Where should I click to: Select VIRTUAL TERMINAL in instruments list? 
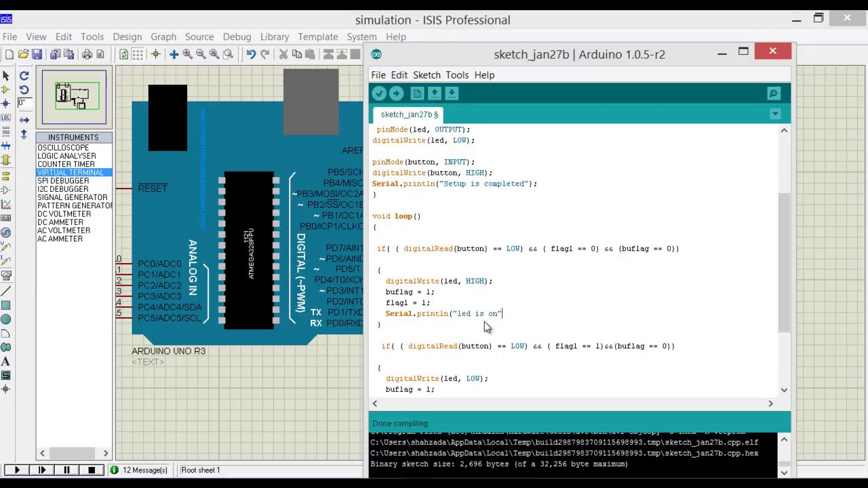pyautogui.click(x=71, y=173)
